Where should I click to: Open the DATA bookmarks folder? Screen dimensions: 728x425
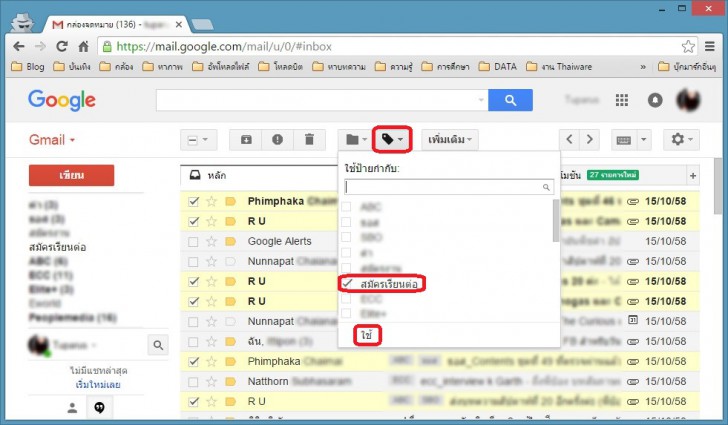(x=497, y=66)
